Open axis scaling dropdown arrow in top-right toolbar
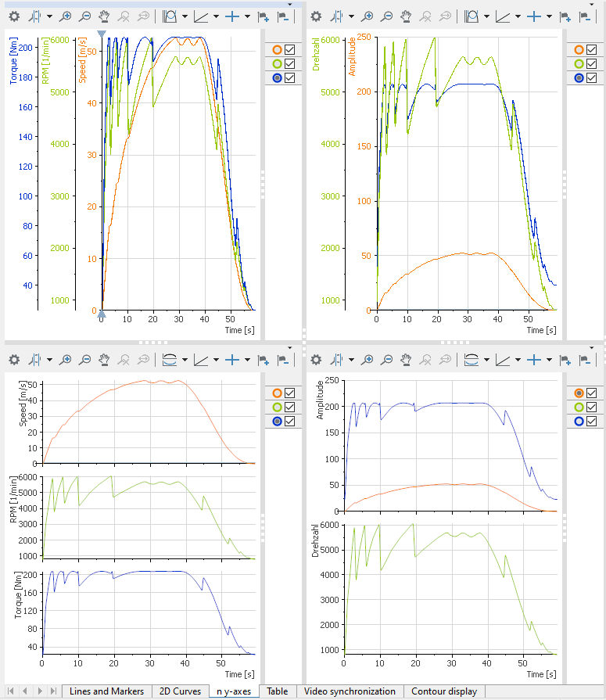Image resolution: width=606 pixels, height=700 pixels. pos(521,16)
